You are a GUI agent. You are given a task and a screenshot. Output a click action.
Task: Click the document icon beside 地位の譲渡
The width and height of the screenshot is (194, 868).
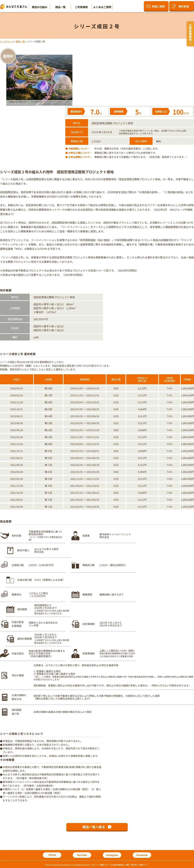[x=4, y=675]
